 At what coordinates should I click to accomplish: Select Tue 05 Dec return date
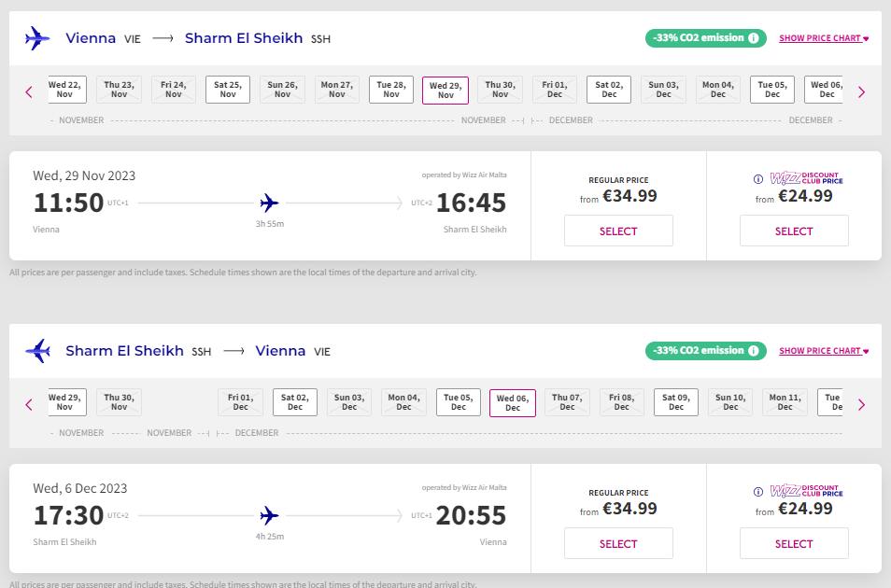click(x=459, y=402)
